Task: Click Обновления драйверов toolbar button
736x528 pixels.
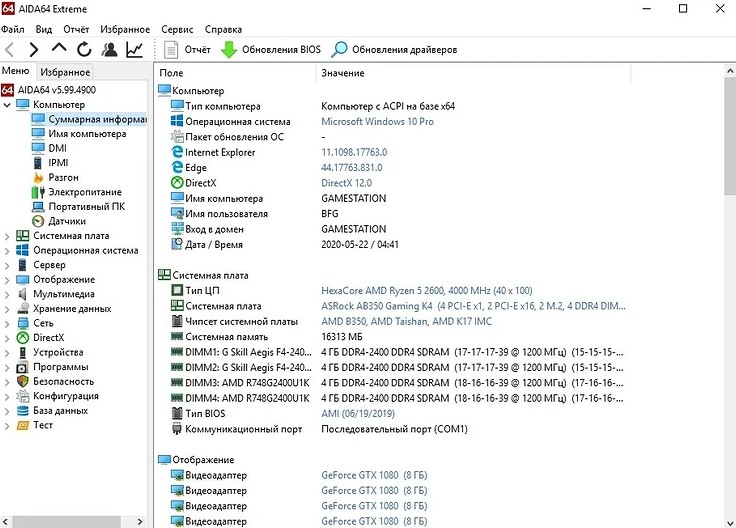Action: [x=394, y=49]
